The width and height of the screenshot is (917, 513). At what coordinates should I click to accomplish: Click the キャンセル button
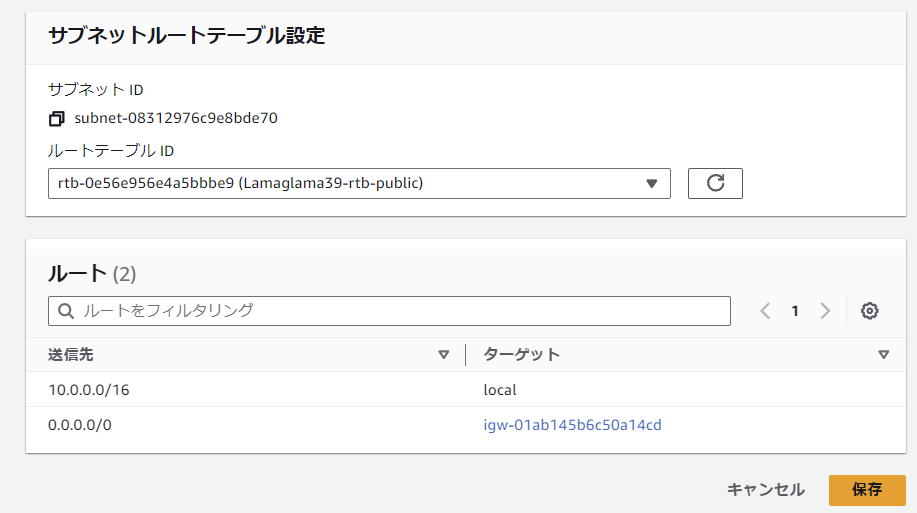pos(766,490)
